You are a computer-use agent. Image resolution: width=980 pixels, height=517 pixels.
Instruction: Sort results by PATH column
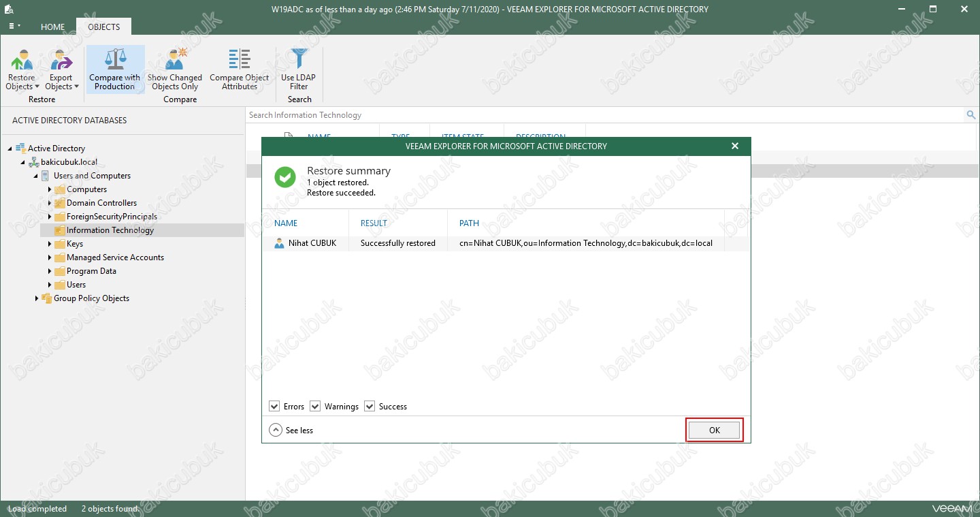tap(469, 223)
